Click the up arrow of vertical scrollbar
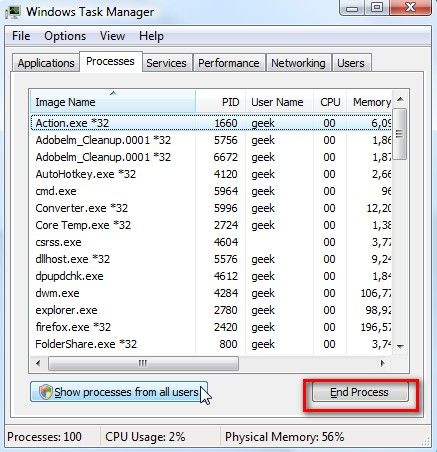The width and height of the screenshot is (437, 452). click(x=400, y=99)
